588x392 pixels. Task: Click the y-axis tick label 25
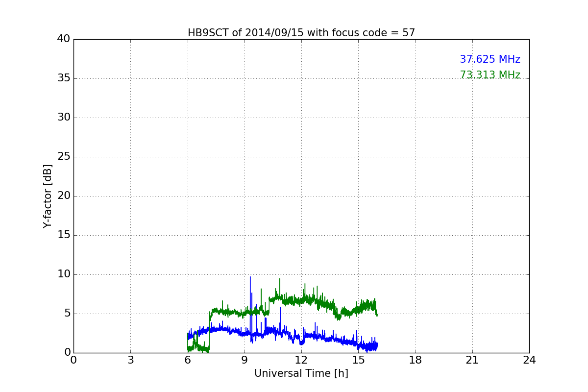pos(64,157)
